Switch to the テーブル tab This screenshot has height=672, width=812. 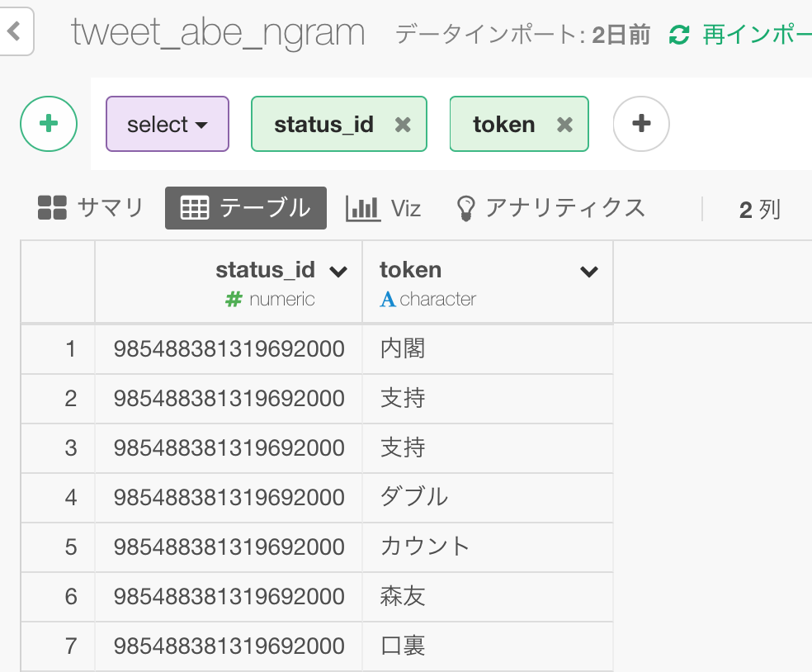246,208
